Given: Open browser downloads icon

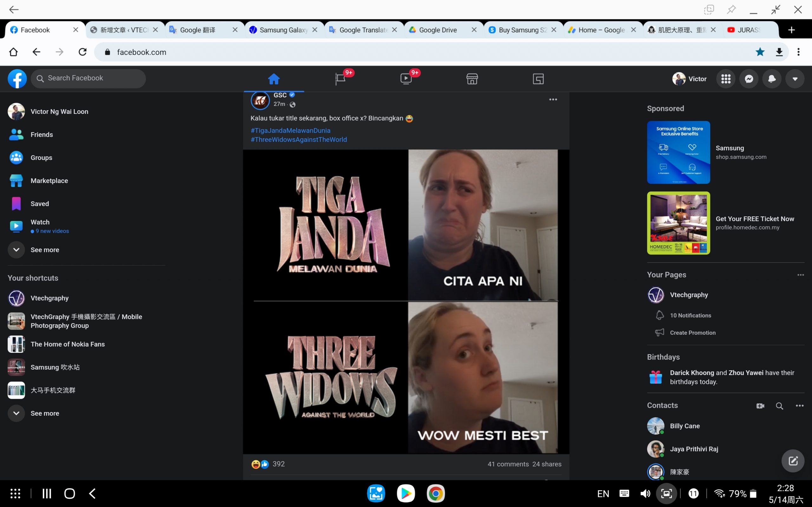Looking at the screenshot, I should [x=779, y=52].
